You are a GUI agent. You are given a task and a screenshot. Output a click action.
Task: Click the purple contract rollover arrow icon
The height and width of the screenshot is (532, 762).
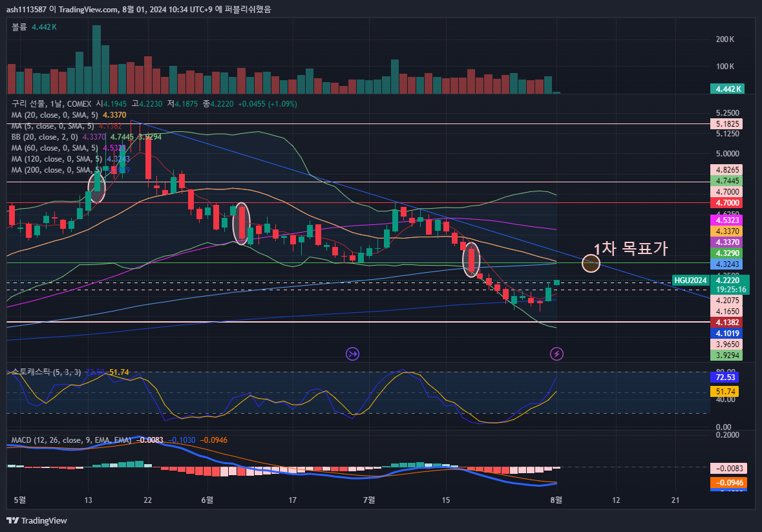[353, 354]
